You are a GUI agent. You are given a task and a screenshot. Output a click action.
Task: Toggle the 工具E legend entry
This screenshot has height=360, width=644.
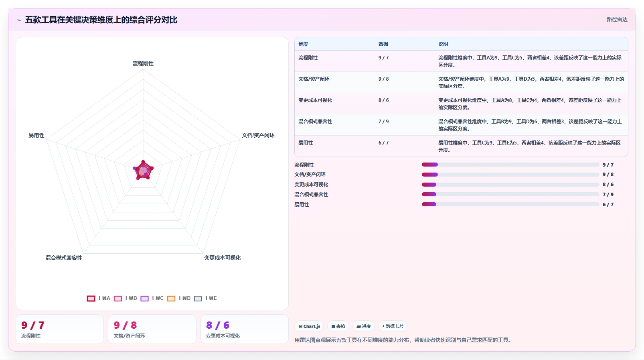point(205,298)
